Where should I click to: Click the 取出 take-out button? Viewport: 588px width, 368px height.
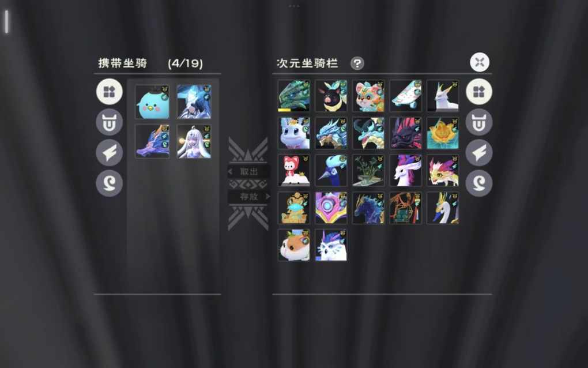tap(248, 171)
